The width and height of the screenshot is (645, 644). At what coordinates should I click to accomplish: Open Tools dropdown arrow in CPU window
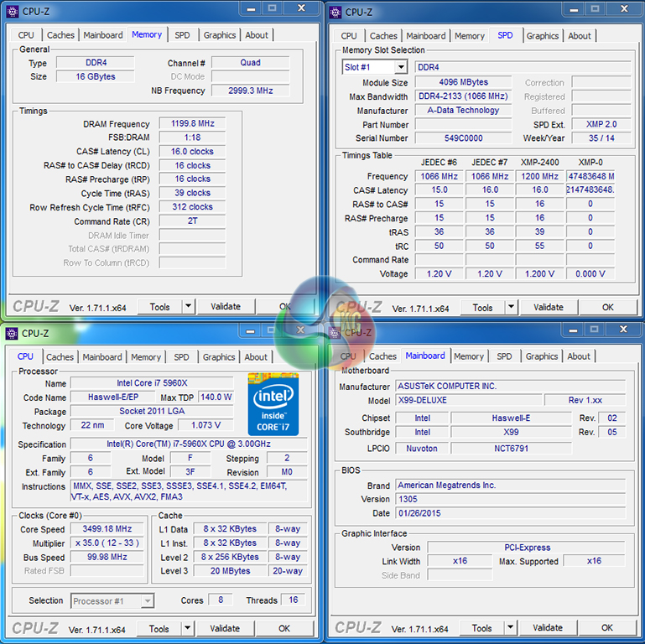pos(187,628)
